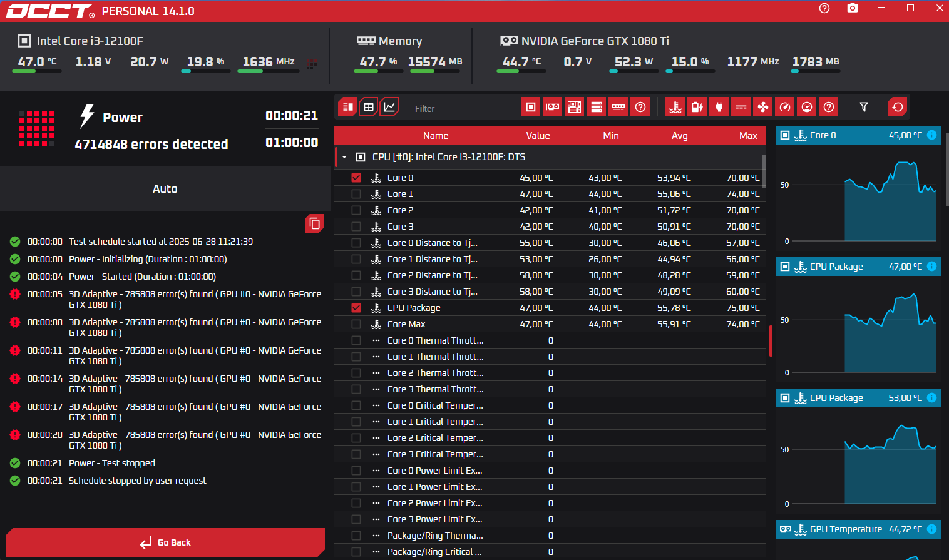Image resolution: width=949 pixels, height=560 pixels.
Task: Sort the table by the Min column
Action: click(611, 136)
